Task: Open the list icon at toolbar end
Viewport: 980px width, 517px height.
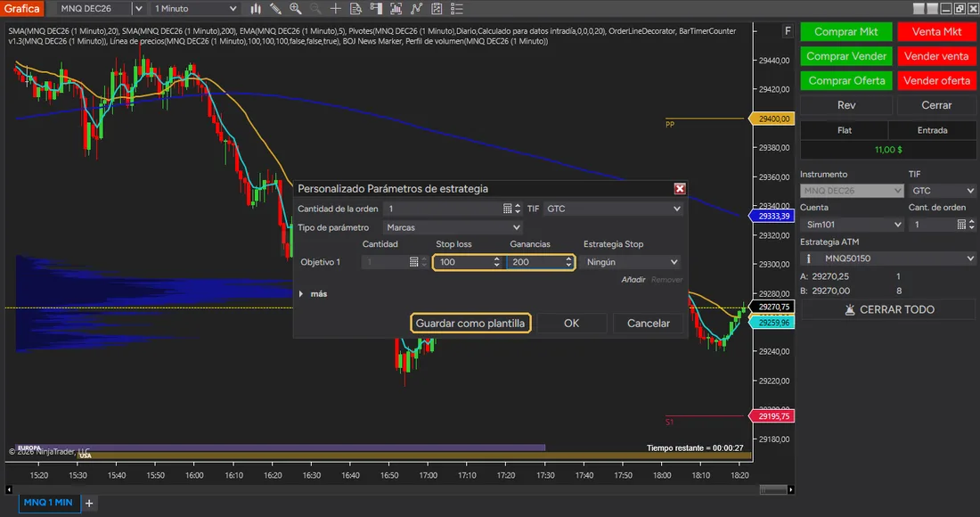Action: [457, 9]
